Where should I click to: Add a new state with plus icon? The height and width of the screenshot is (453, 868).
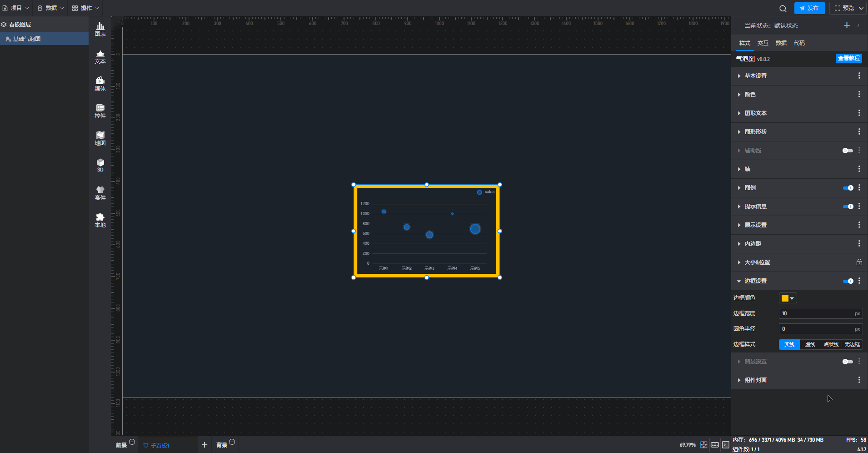tap(847, 25)
